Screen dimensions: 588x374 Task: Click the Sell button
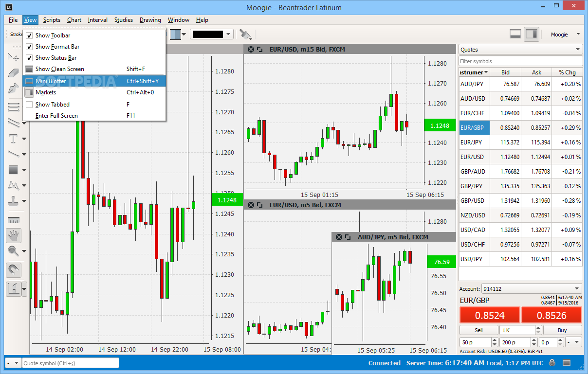(x=478, y=330)
